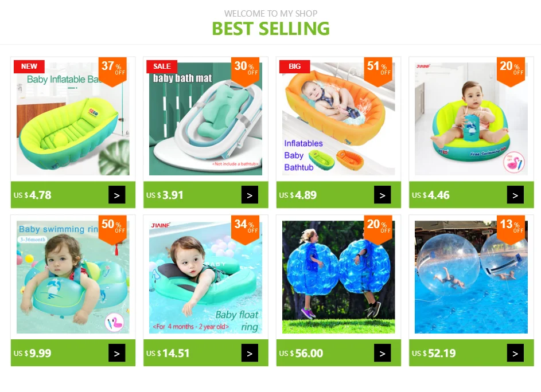Click the arrow button beside US $4.78

coord(116,195)
